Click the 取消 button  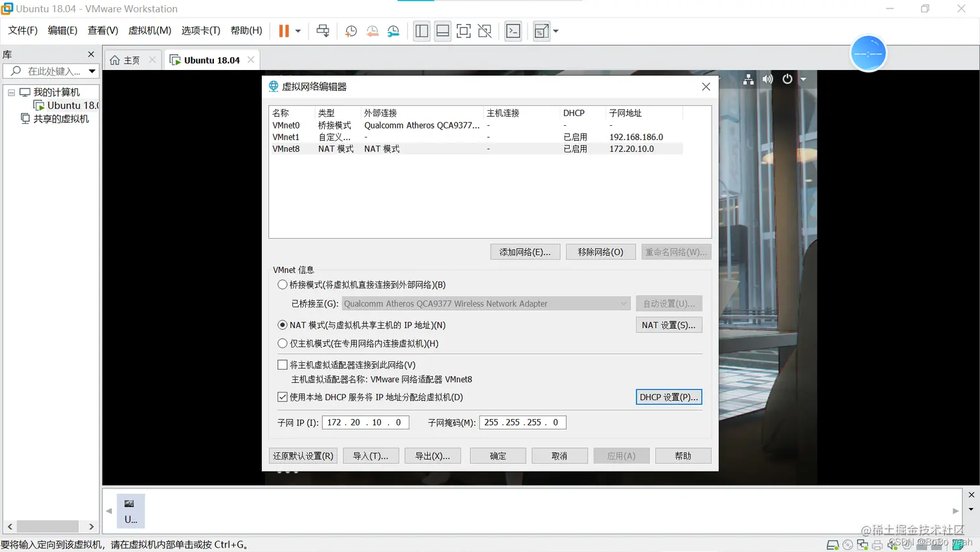pos(559,456)
